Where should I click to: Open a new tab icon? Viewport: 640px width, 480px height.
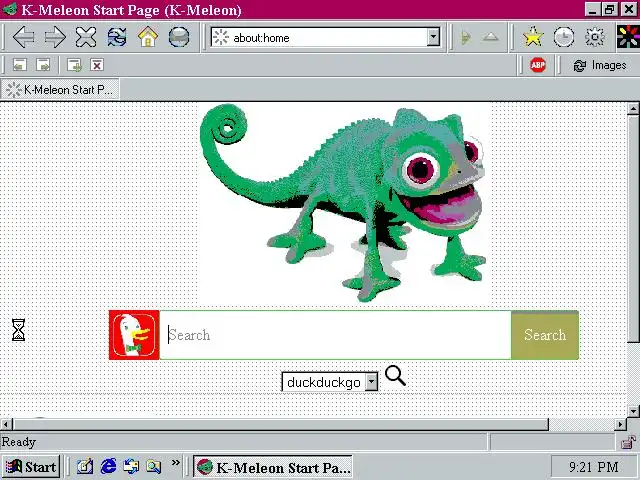pos(74,65)
